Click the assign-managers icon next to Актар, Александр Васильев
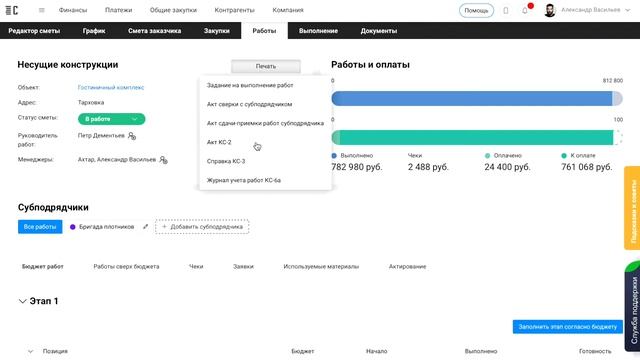The image size is (640, 360). 163,160
